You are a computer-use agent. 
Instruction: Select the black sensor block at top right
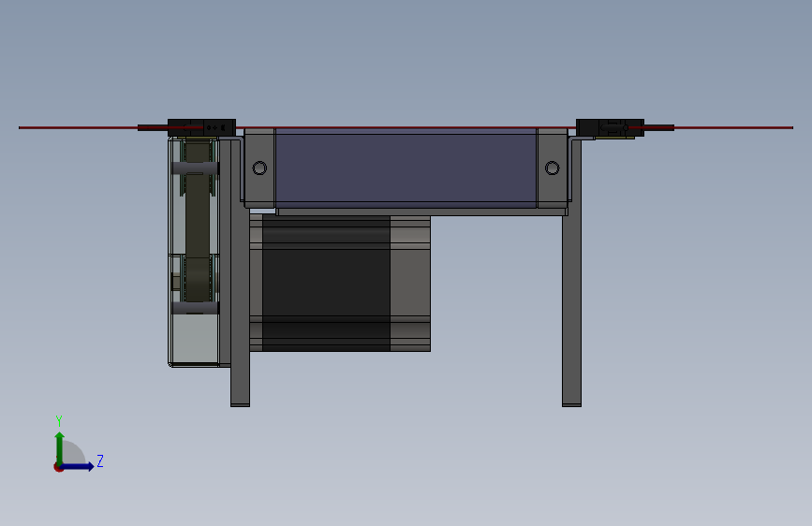[610, 128]
